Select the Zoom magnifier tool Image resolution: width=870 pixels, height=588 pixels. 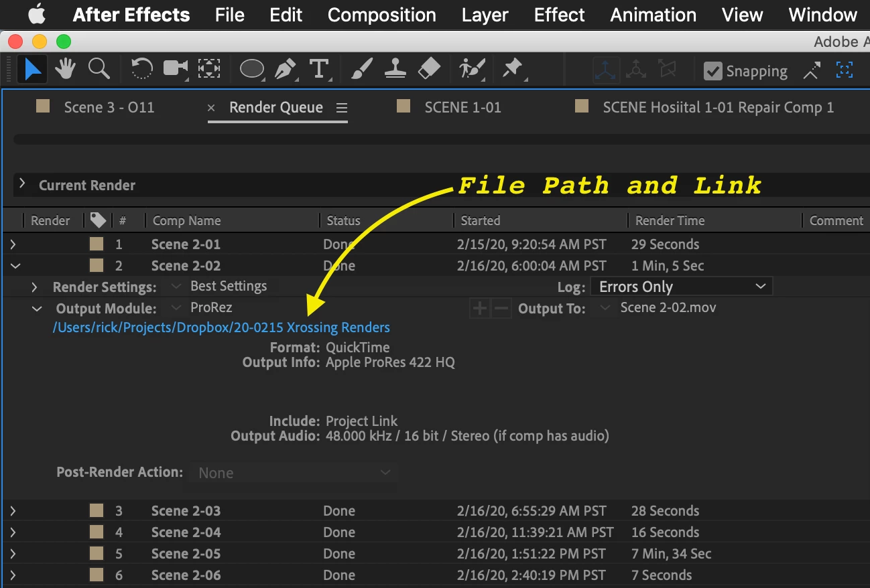(99, 68)
